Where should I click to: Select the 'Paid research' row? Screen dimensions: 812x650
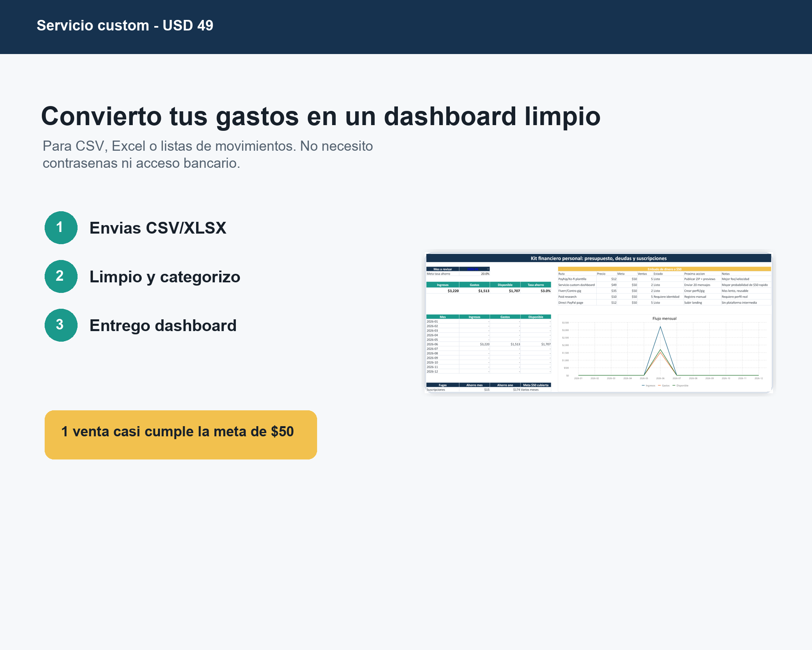click(664, 297)
